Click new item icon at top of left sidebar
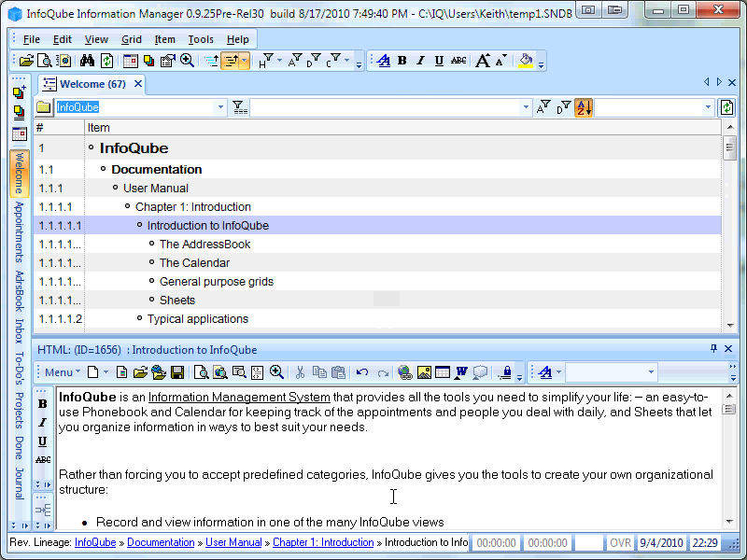 [19, 91]
